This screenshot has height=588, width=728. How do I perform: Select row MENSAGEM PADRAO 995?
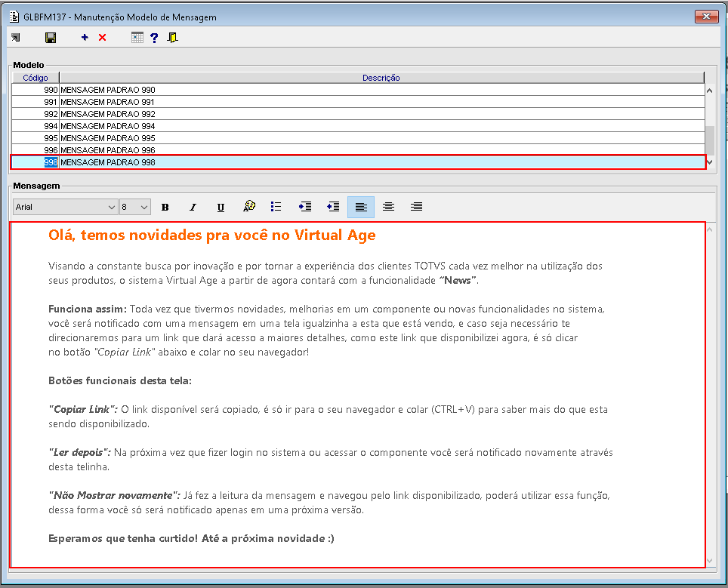[358, 138]
